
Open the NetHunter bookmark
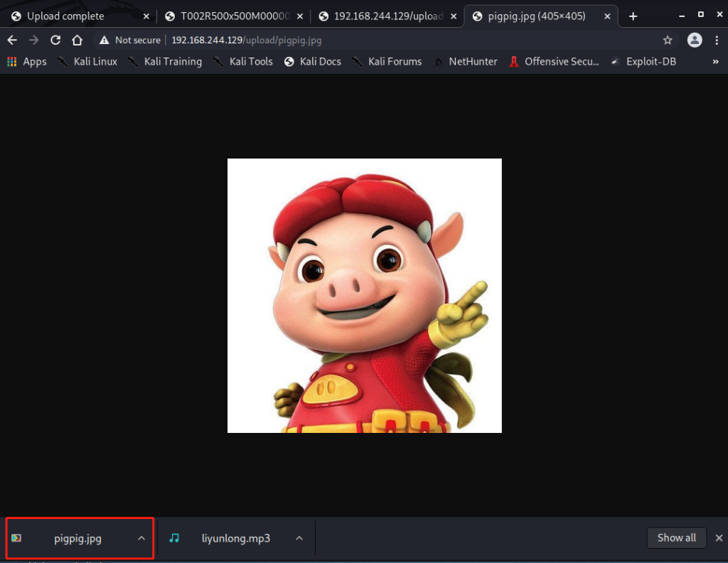(x=465, y=62)
